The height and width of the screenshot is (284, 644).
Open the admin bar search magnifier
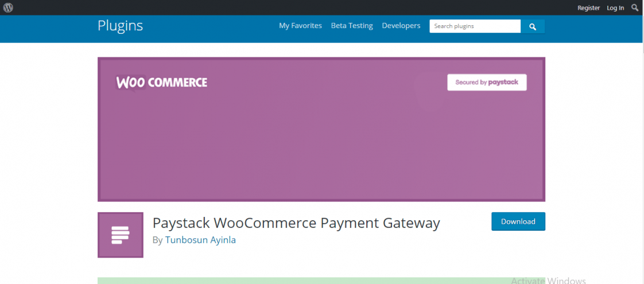coord(635,7)
